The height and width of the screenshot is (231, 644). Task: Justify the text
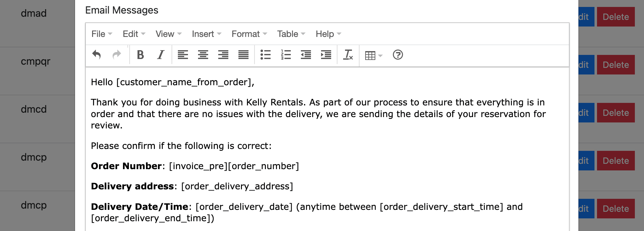tap(243, 55)
